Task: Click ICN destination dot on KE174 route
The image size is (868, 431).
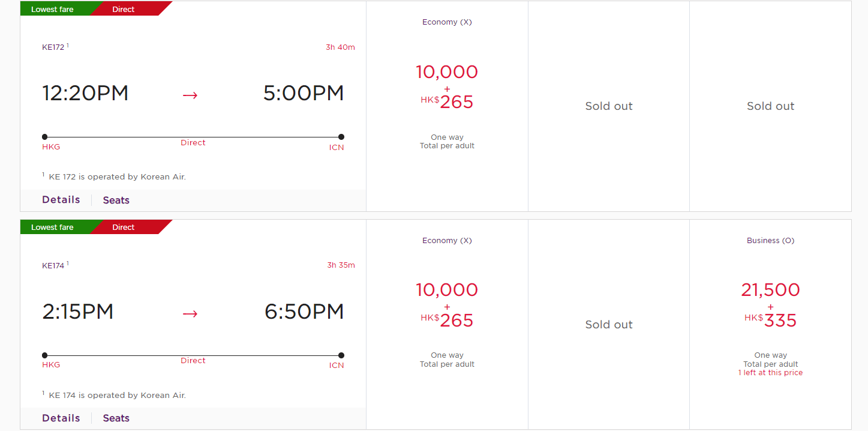Action: (x=341, y=355)
